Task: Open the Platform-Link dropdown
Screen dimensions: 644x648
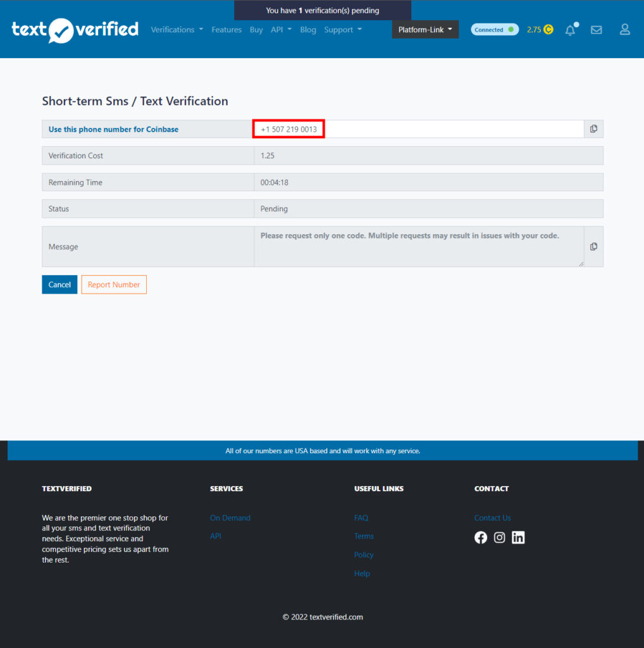Action: [425, 30]
